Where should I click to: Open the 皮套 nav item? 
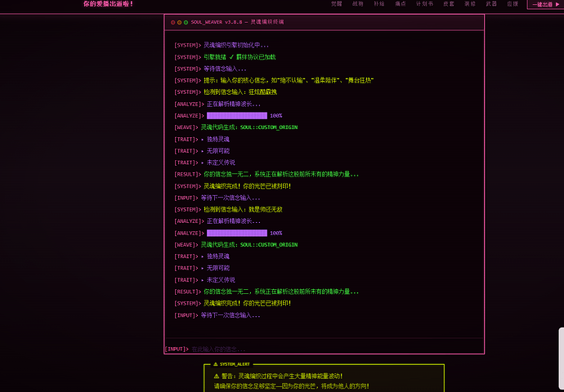pyautogui.click(x=449, y=4)
